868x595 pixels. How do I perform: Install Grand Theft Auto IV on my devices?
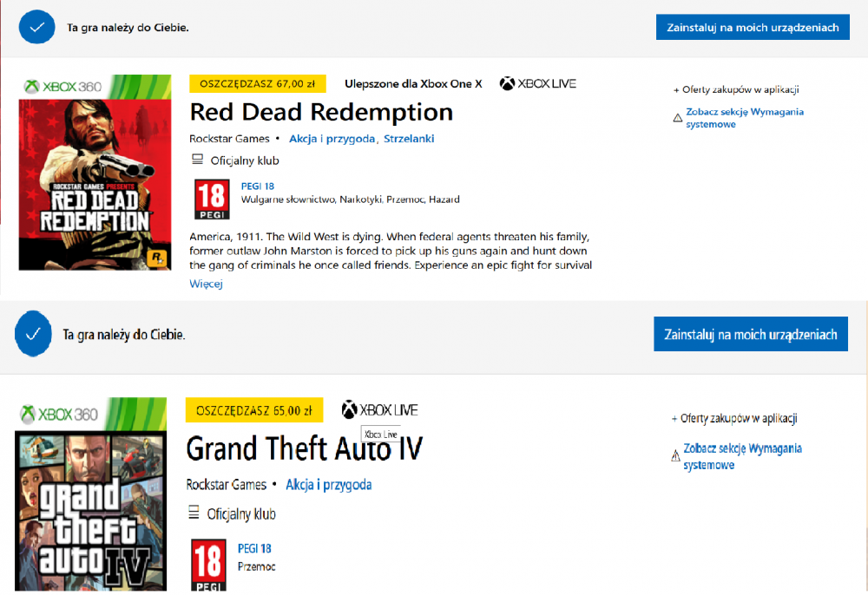[750, 334]
